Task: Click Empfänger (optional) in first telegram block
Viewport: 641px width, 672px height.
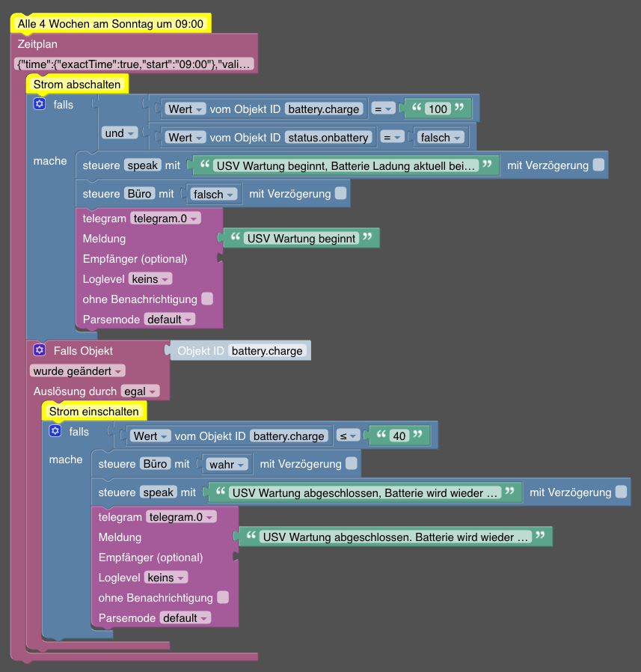Action: click(x=135, y=259)
